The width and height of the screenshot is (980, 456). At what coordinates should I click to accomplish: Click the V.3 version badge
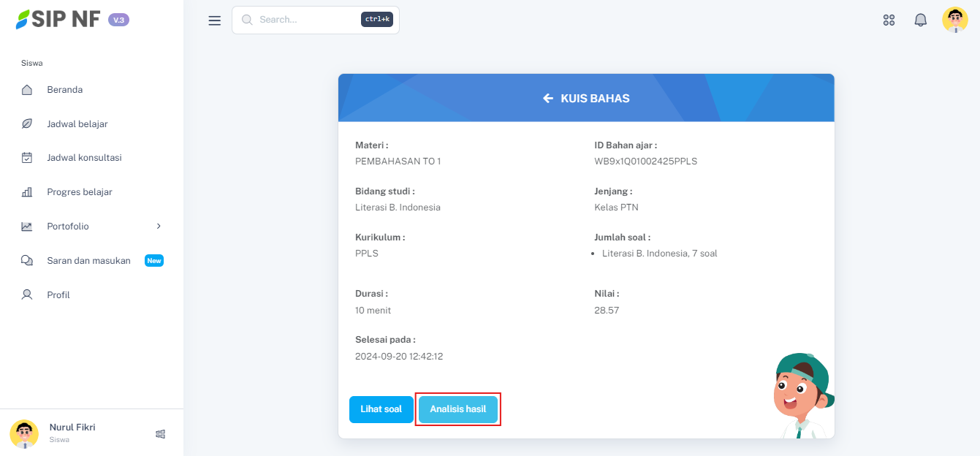[118, 20]
